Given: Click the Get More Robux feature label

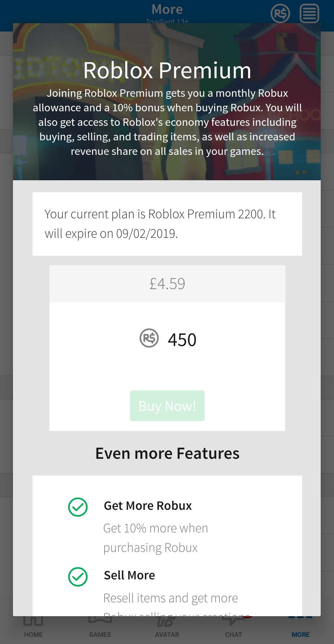Looking at the screenshot, I should pos(148,505).
